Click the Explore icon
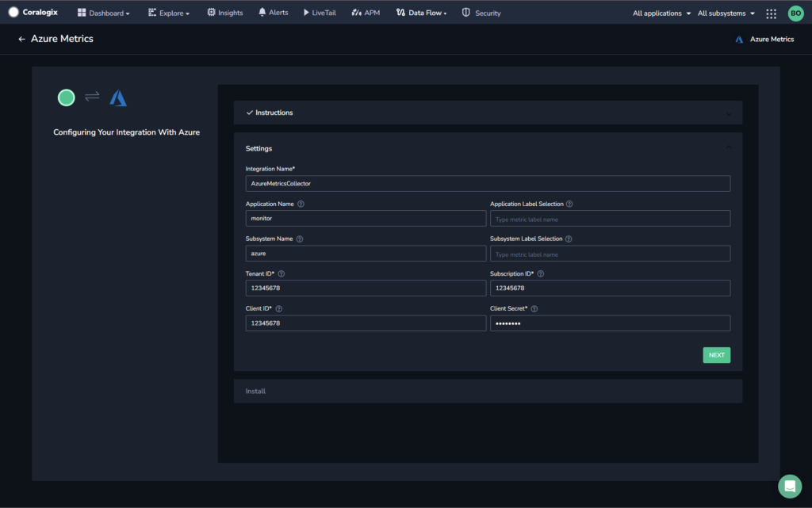The image size is (812, 508). tap(152, 13)
